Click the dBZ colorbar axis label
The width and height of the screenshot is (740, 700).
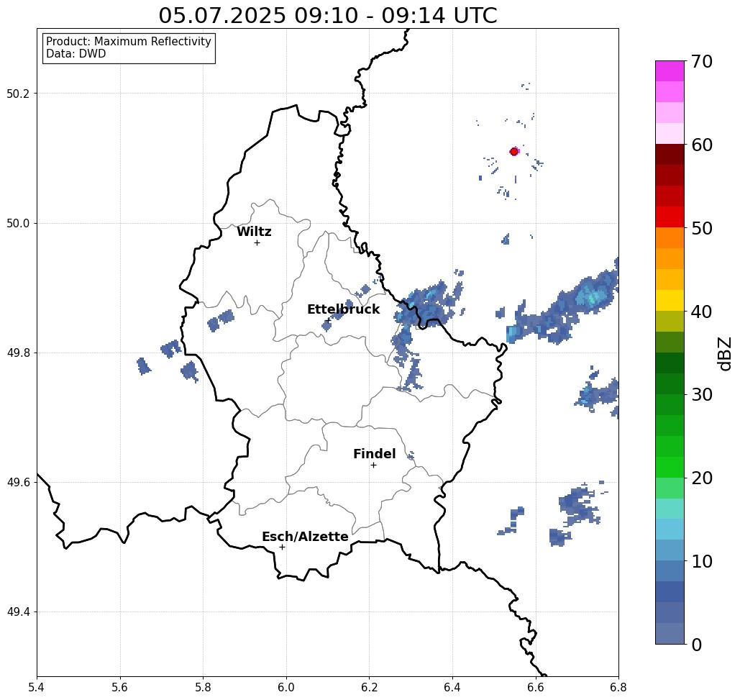point(724,353)
